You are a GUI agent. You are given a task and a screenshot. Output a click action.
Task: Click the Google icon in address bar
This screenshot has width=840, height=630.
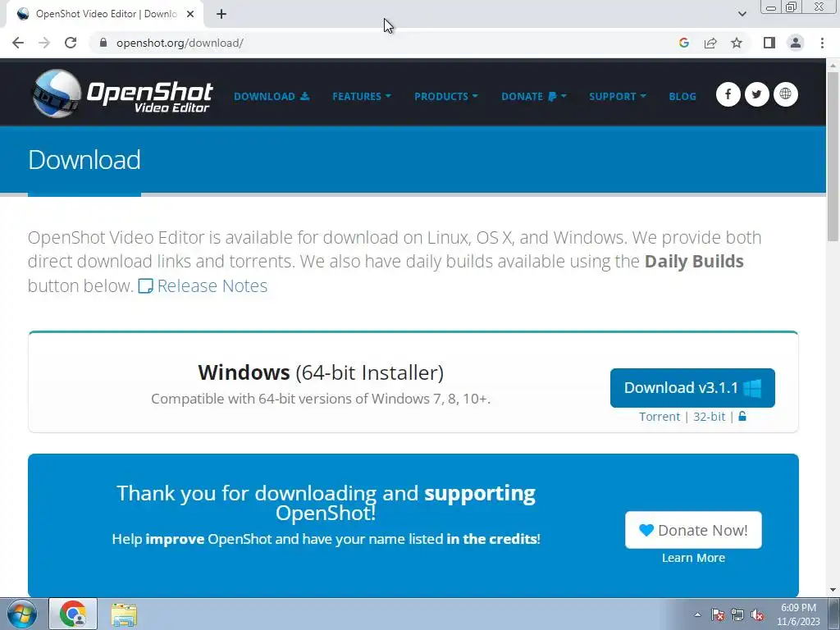[x=683, y=43]
